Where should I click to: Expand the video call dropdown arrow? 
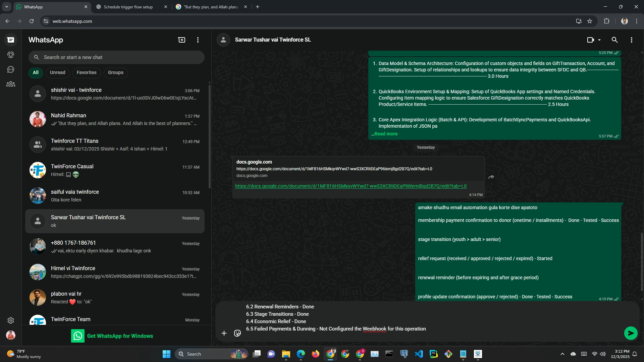(599, 40)
